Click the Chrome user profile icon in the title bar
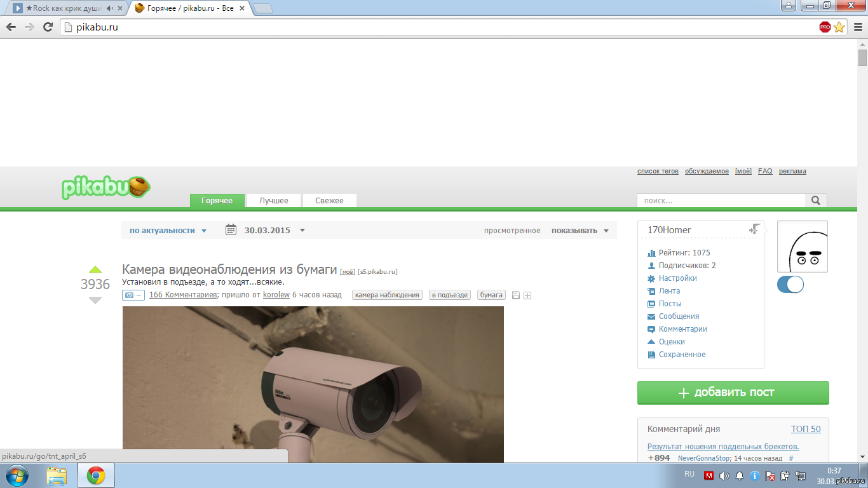The image size is (868, 488). point(789,6)
